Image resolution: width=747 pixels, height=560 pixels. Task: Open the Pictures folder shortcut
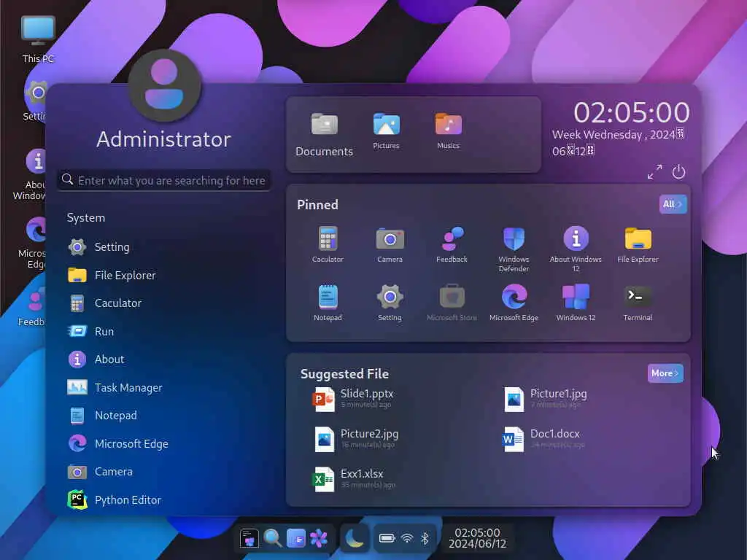click(386, 131)
